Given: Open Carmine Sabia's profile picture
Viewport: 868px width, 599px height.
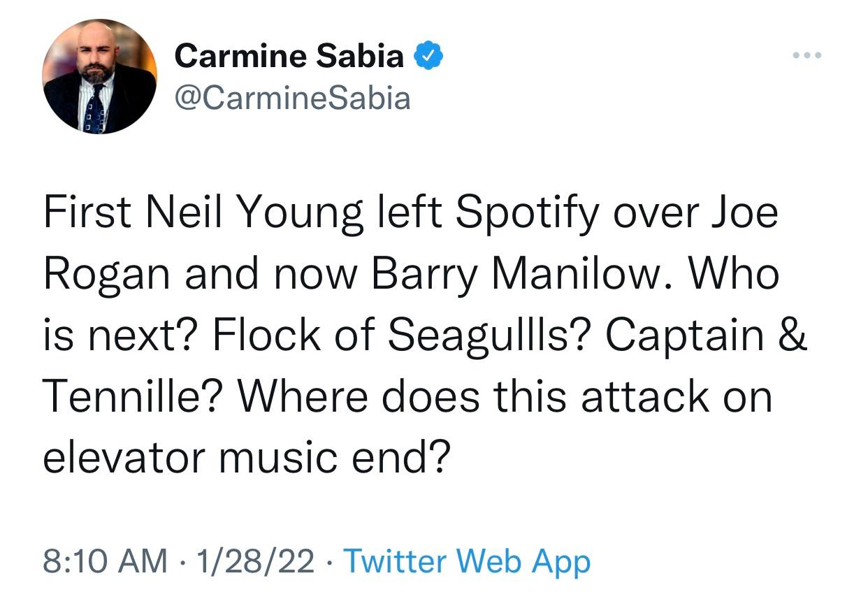Looking at the screenshot, I should (99, 75).
